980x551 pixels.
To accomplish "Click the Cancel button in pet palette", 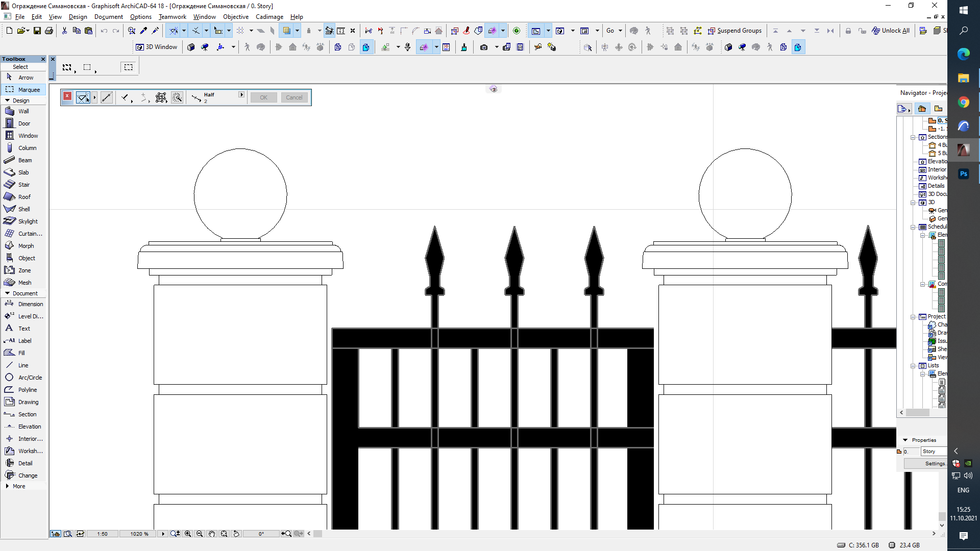I will pyautogui.click(x=294, y=97).
